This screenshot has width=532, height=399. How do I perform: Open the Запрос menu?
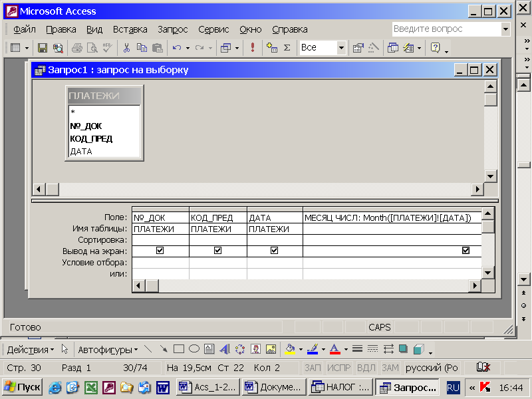pyautogui.click(x=173, y=29)
